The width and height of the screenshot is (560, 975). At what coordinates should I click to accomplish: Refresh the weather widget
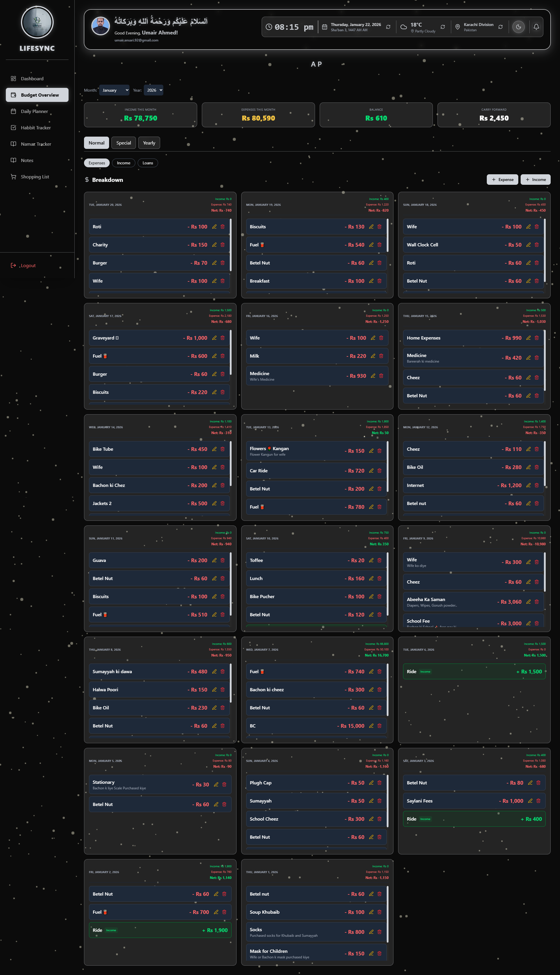[x=443, y=27]
